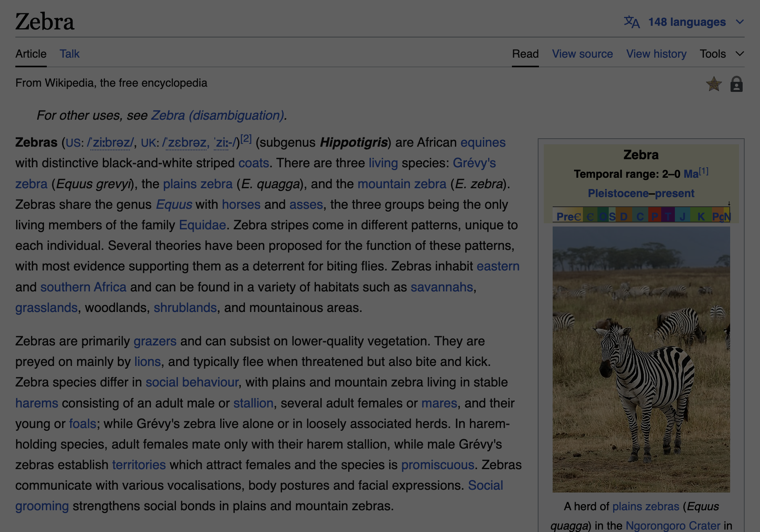Open the stallion link

(x=253, y=403)
